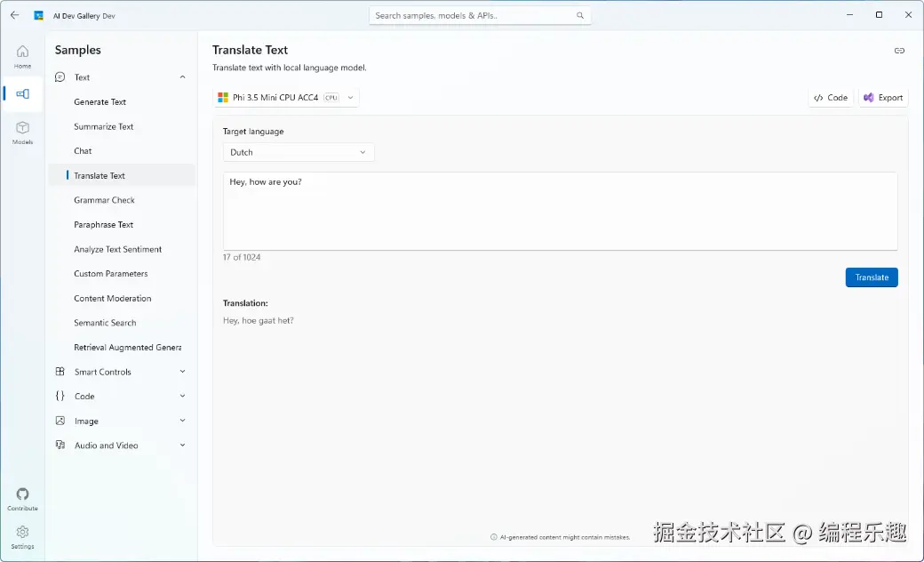Open the Chat sample

(x=83, y=150)
